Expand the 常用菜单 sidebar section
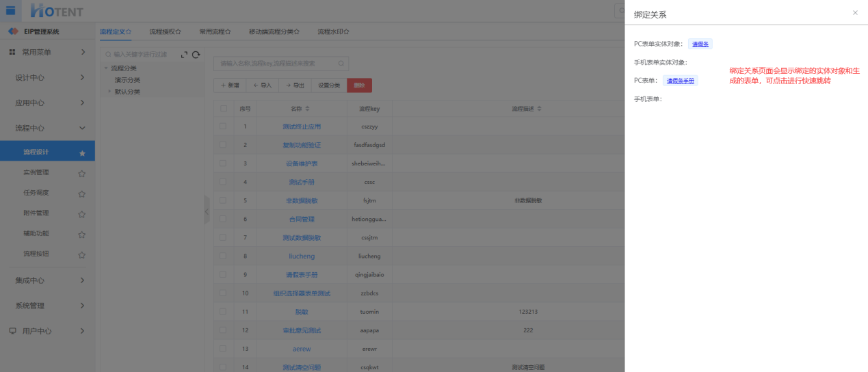The width and height of the screenshot is (868, 372). point(82,52)
